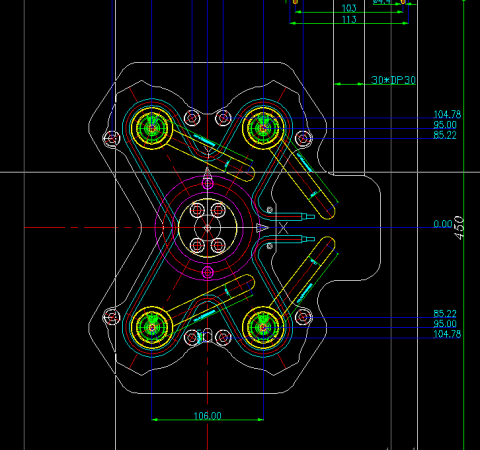Select the 30*DP30 annotation text
The height and width of the screenshot is (450, 480).
pos(393,80)
